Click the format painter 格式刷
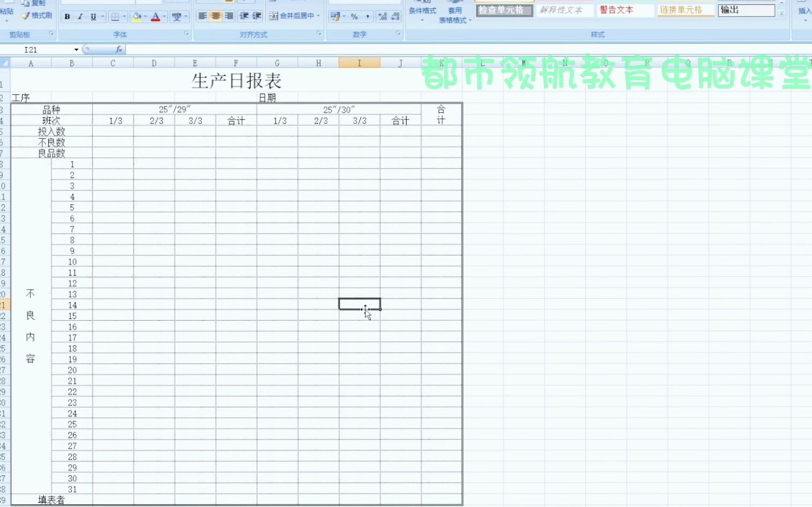 pos(37,16)
